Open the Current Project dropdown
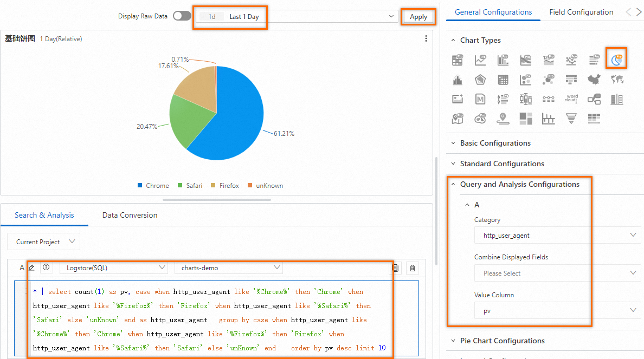Viewport: 644px width, 359px height. click(43, 241)
